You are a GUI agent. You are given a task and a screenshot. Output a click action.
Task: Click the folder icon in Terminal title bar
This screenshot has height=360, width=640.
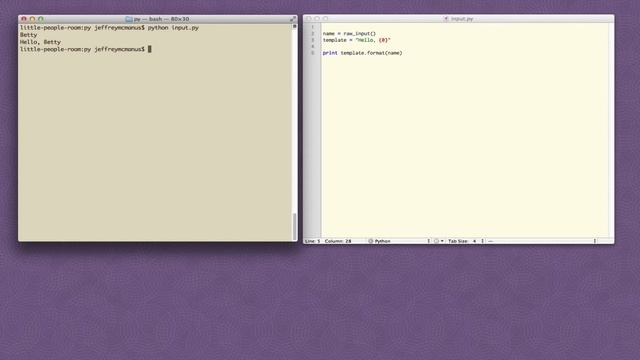[129, 19]
